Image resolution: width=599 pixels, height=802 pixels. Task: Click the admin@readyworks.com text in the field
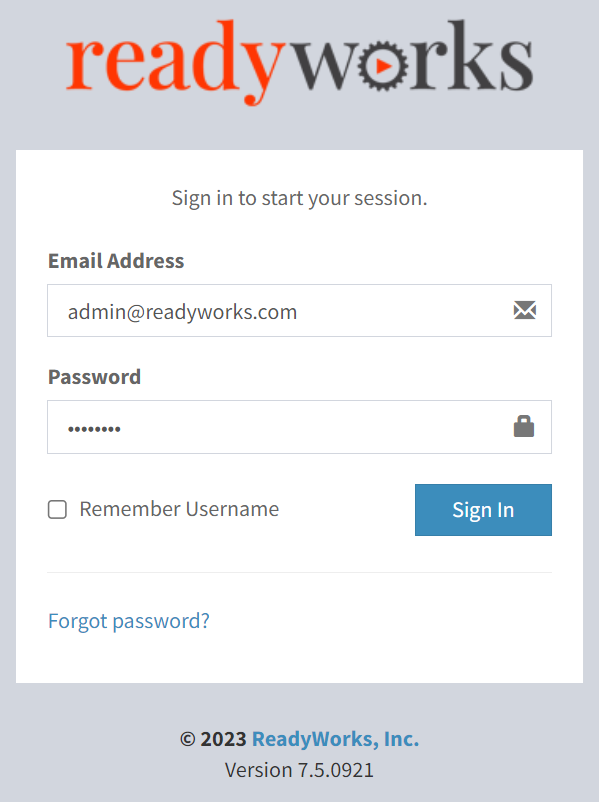pos(182,311)
